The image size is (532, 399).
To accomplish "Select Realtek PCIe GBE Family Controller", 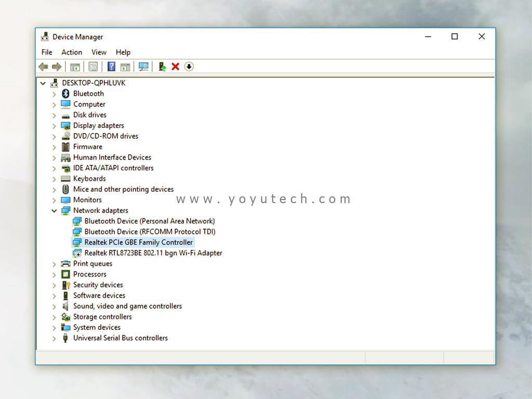I will click(138, 242).
